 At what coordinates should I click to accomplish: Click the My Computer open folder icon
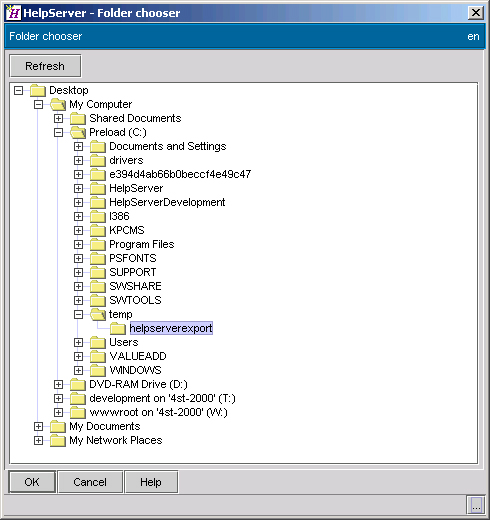point(58,104)
